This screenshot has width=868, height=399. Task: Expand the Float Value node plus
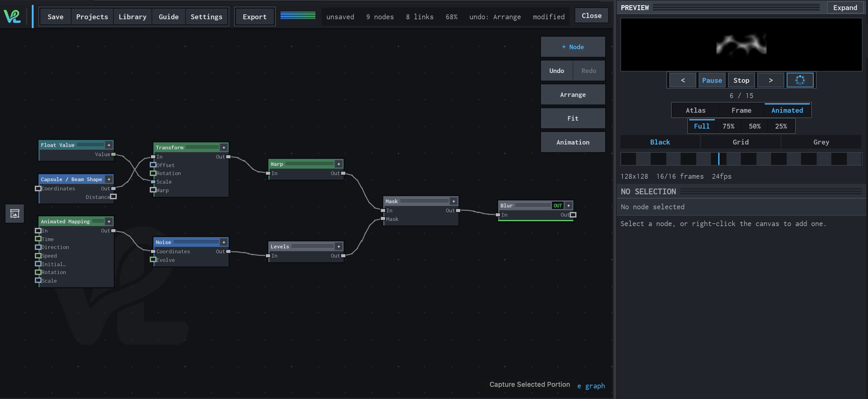tap(109, 145)
